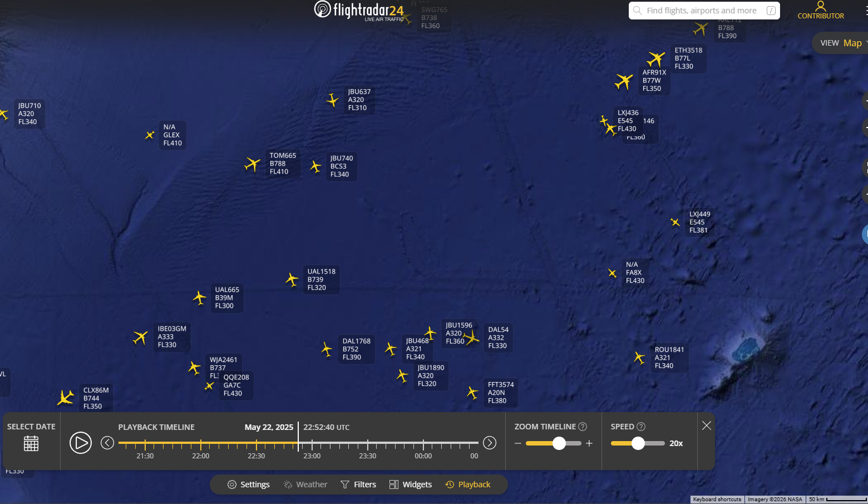
Task: Click the TOM665 aircraft on the map
Action: (x=253, y=164)
